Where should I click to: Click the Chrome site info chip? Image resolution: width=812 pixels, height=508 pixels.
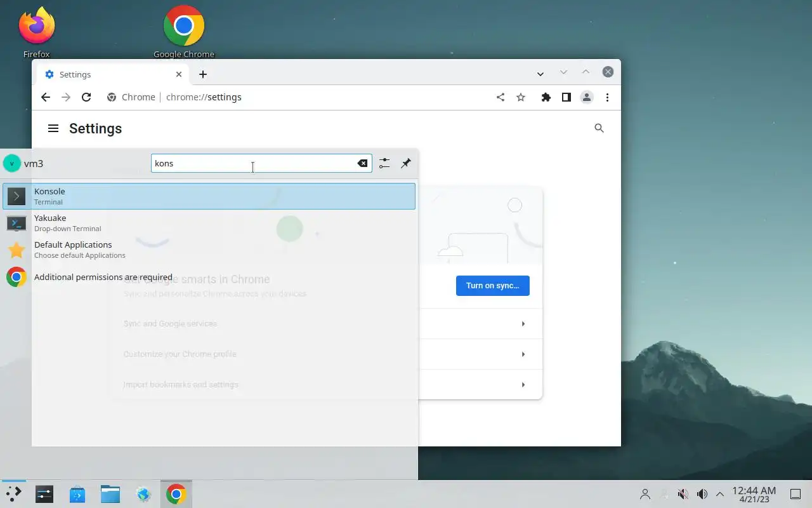click(131, 97)
